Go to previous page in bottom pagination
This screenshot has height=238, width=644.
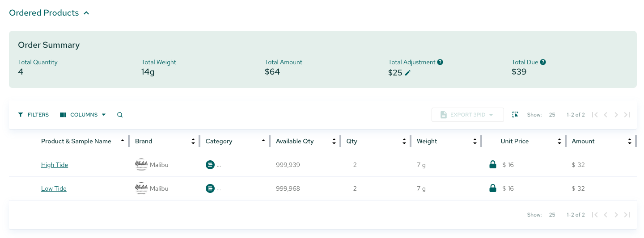[x=606, y=215]
